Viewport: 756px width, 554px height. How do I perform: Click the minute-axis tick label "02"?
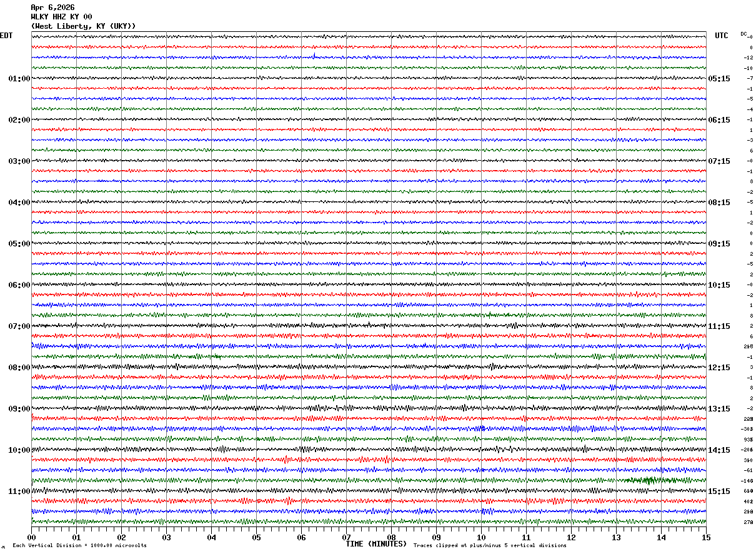121,537
